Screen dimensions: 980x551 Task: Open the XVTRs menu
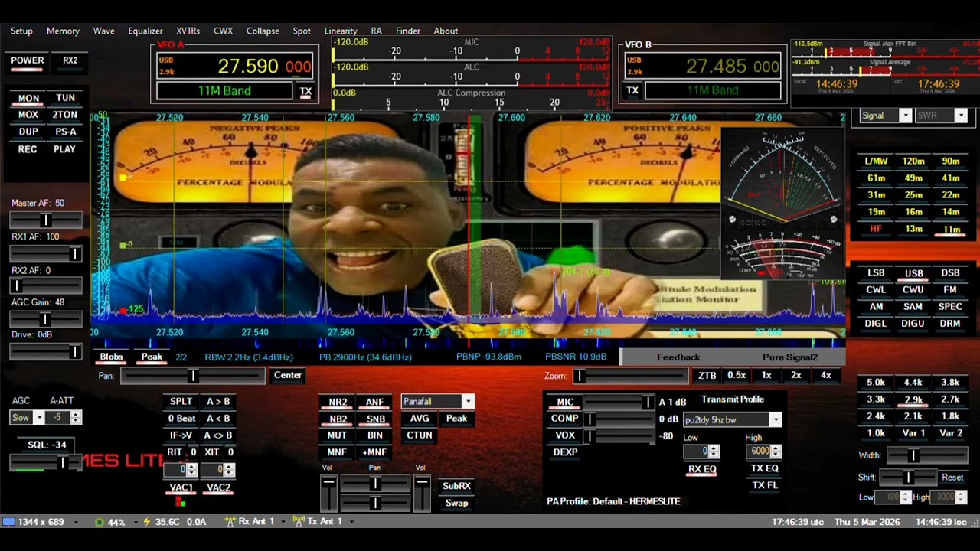click(x=188, y=31)
